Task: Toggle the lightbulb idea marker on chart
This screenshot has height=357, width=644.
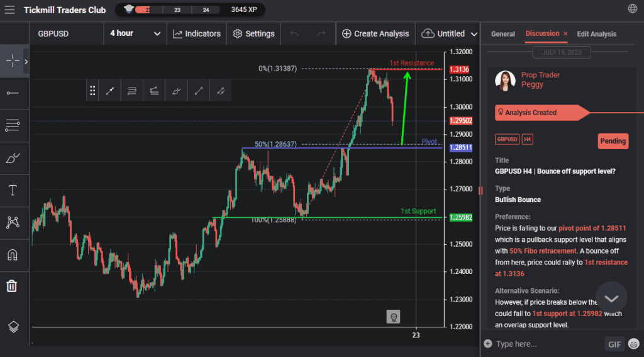Action: tap(393, 316)
